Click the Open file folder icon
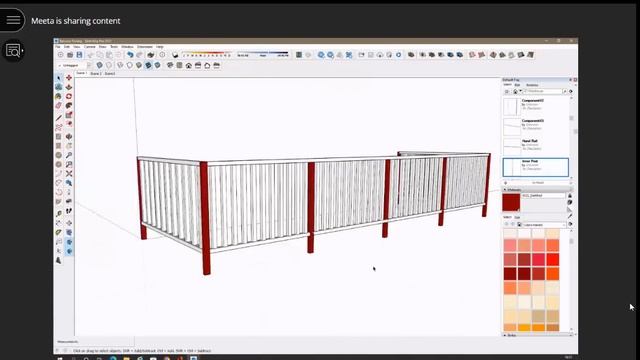The width and height of the screenshot is (640, 360). pyautogui.click(x=70, y=55)
